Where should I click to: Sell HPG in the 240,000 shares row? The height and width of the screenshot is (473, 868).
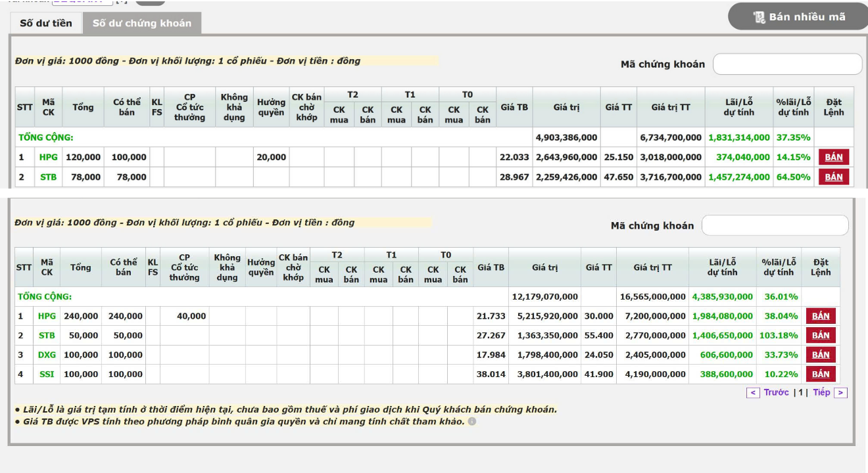click(x=821, y=316)
